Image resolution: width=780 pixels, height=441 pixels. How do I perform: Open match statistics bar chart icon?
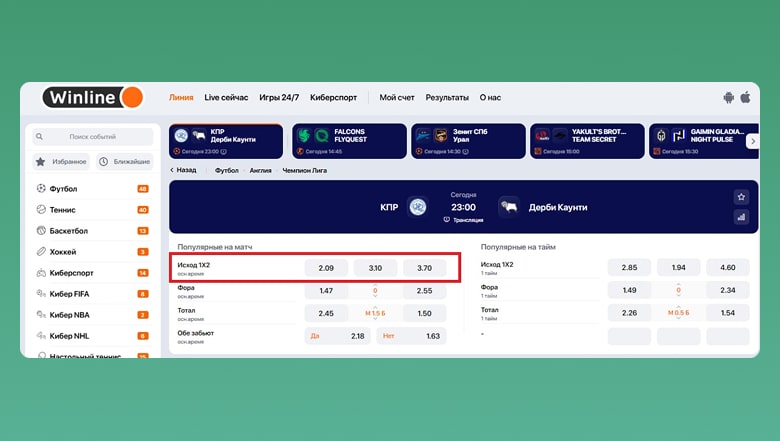point(741,217)
